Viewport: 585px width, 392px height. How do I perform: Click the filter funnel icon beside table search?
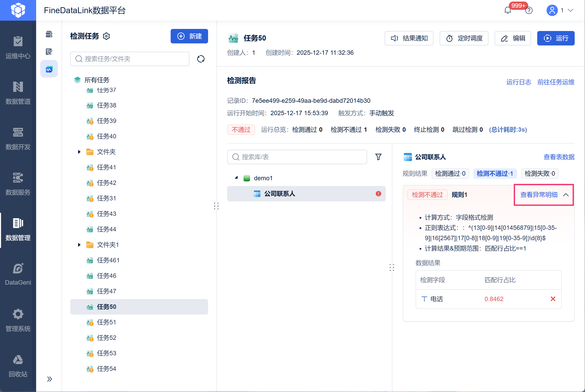point(378,157)
